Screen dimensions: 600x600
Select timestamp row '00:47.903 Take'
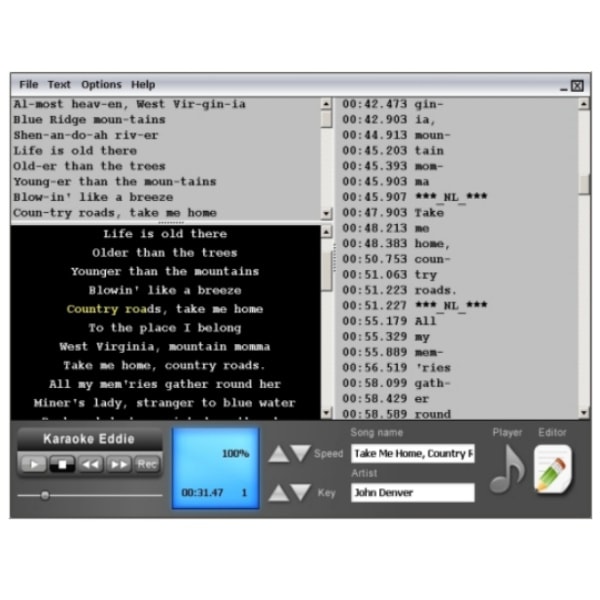[x=393, y=213]
